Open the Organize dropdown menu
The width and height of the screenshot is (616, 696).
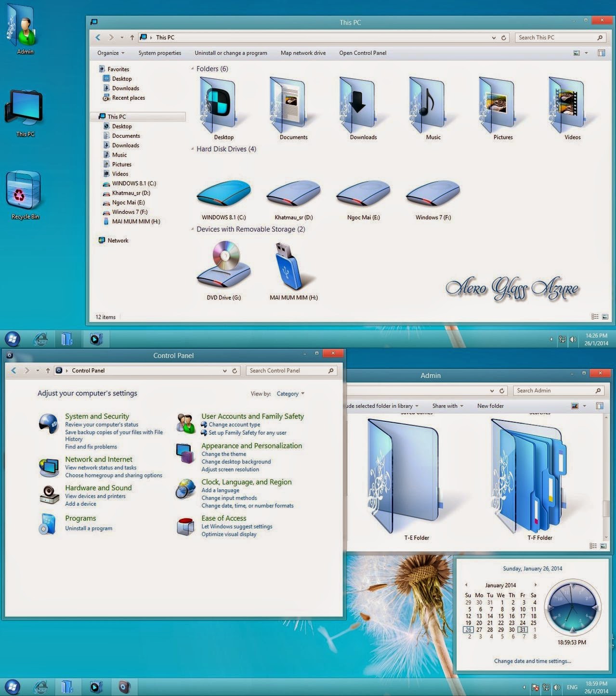[111, 53]
